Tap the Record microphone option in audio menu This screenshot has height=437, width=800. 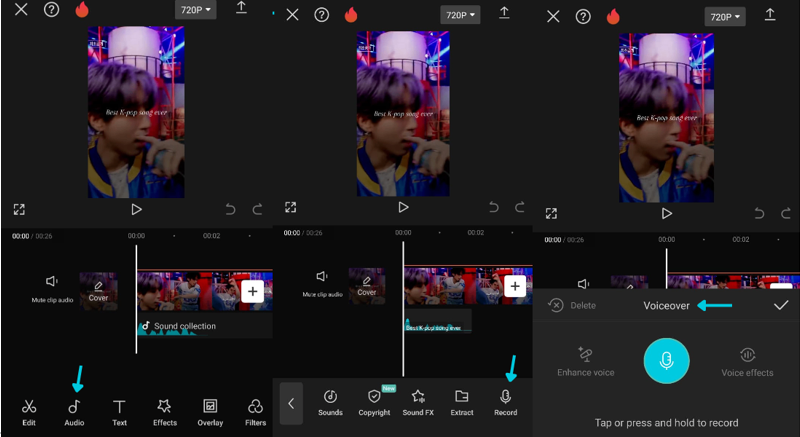(x=505, y=402)
